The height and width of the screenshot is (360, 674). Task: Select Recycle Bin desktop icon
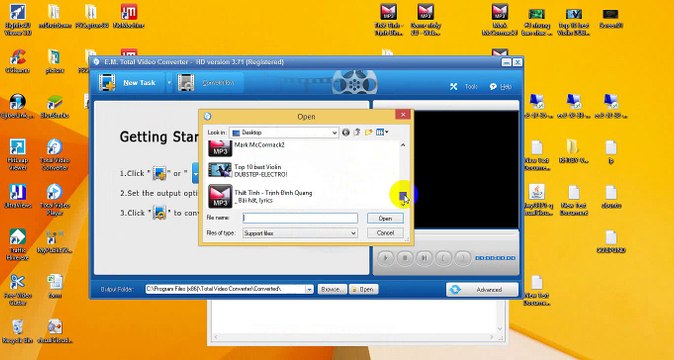[18, 332]
